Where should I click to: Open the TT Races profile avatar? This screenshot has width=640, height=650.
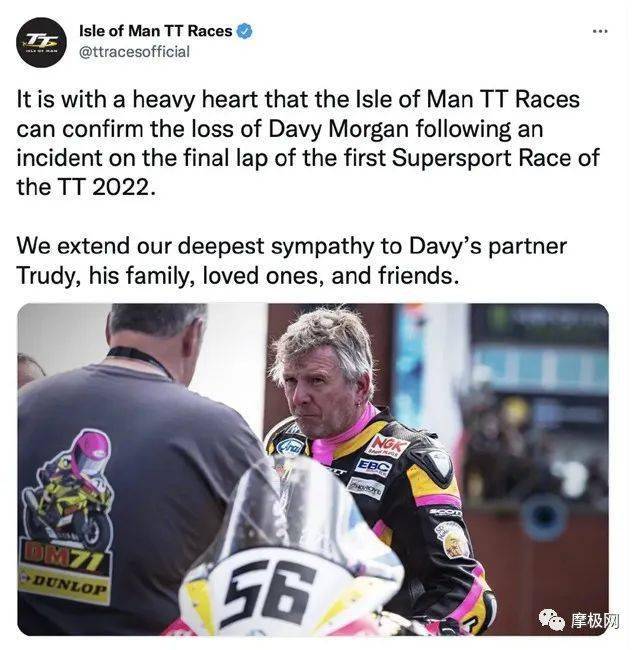(41, 42)
